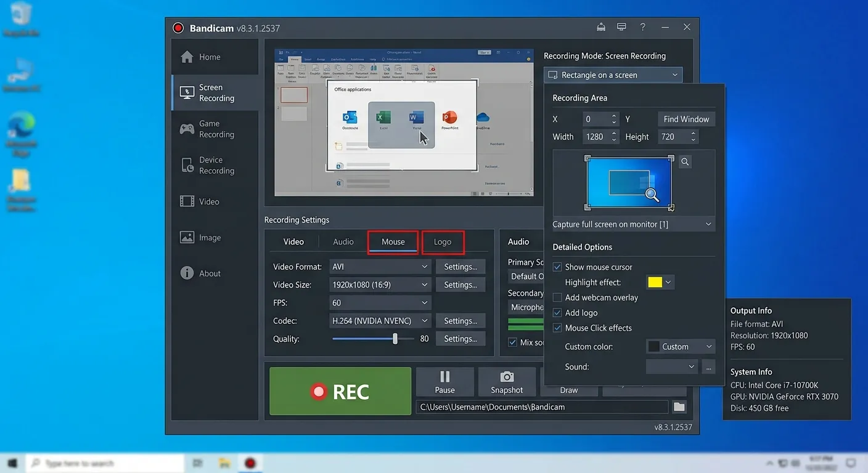
Task: Select Screen Recording in the sidebar
Action: click(x=215, y=93)
